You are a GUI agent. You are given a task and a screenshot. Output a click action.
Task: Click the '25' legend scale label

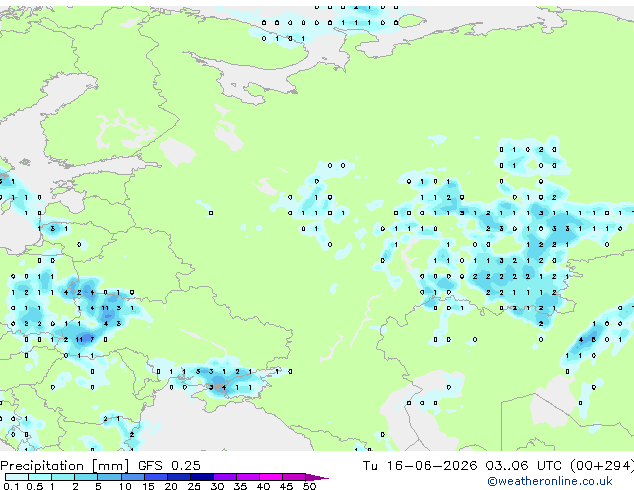click(x=194, y=486)
